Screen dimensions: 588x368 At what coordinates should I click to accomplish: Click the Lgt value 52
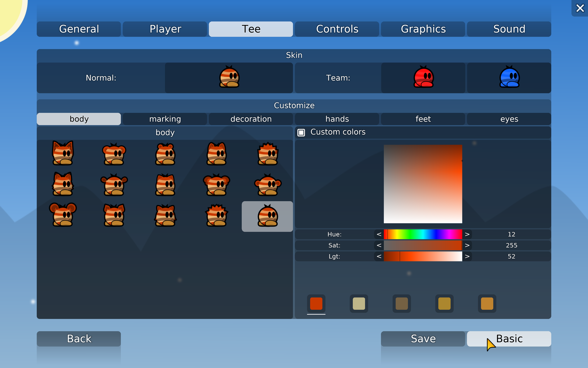click(x=511, y=256)
